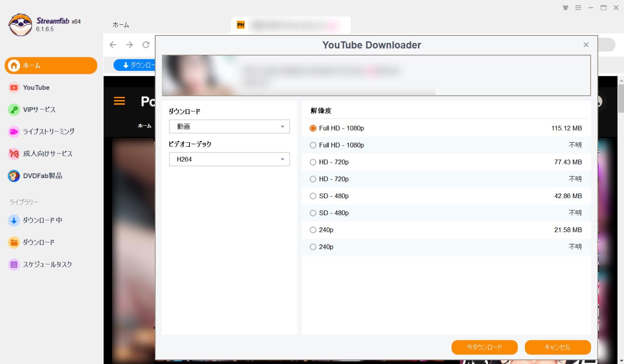Switch to the PH browser tab
Screen dimensions: 624x364
291,25
